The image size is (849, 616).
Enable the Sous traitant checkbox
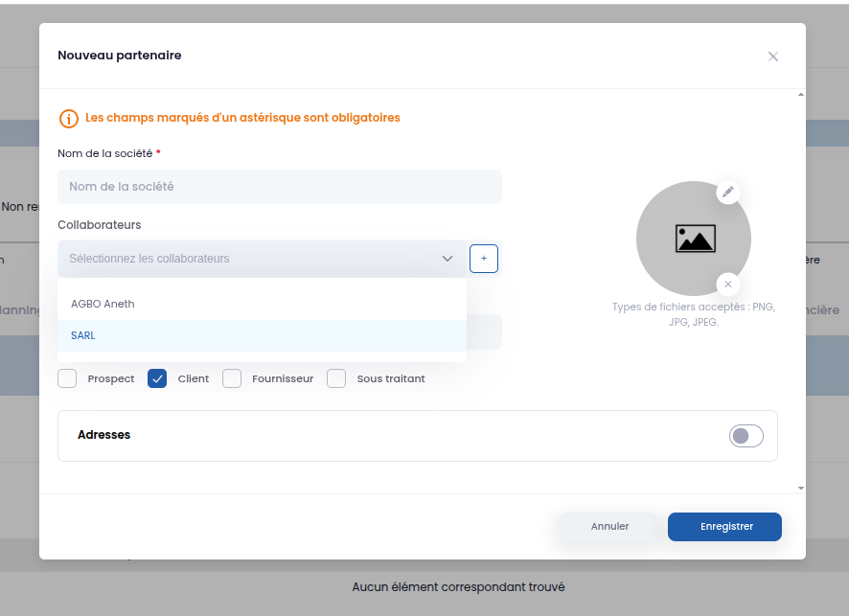(336, 378)
